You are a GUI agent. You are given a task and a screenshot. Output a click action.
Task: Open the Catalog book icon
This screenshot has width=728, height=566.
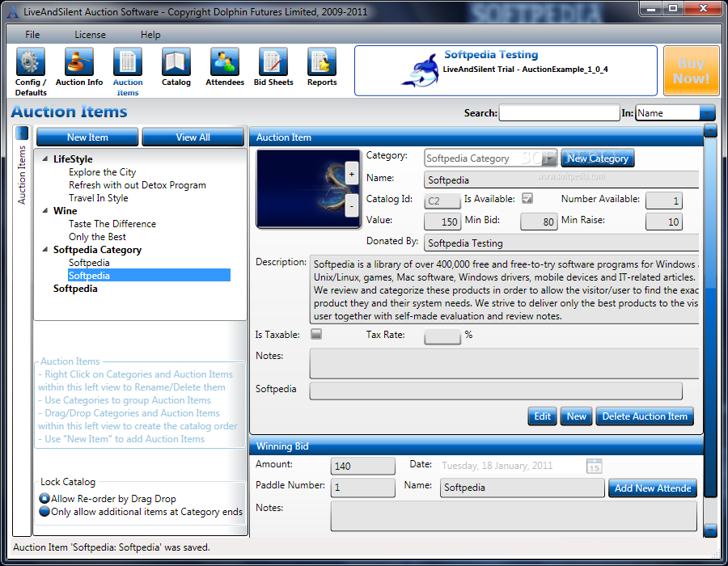tap(176, 62)
